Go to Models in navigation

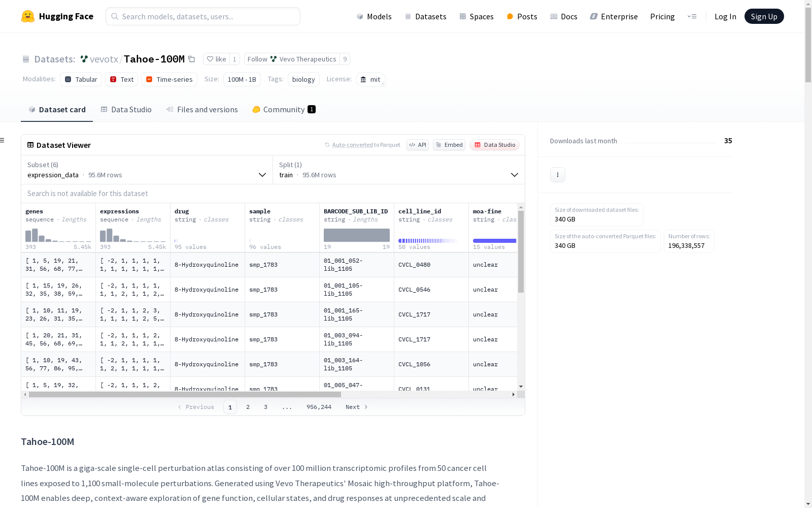tap(374, 16)
